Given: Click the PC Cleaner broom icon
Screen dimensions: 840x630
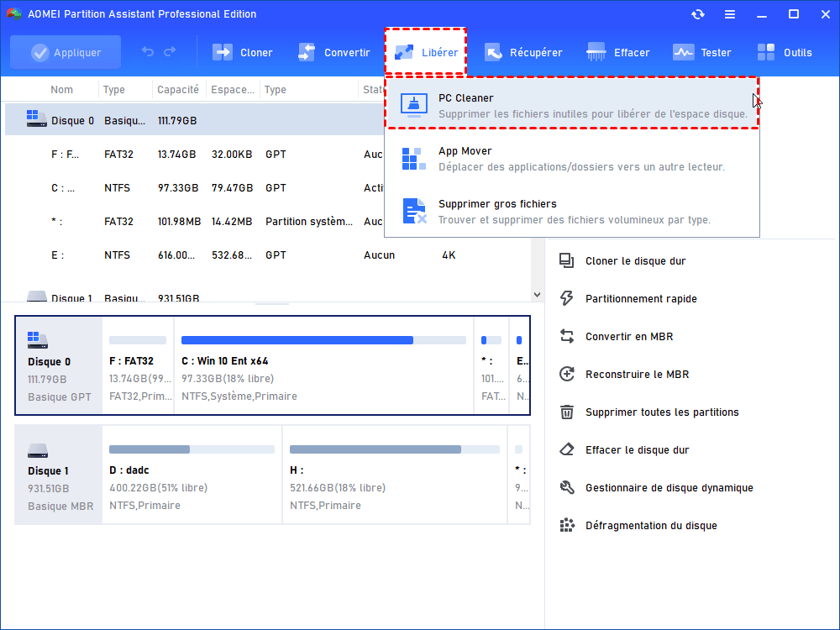Looking at the screenshot, I should pos(413,105).
